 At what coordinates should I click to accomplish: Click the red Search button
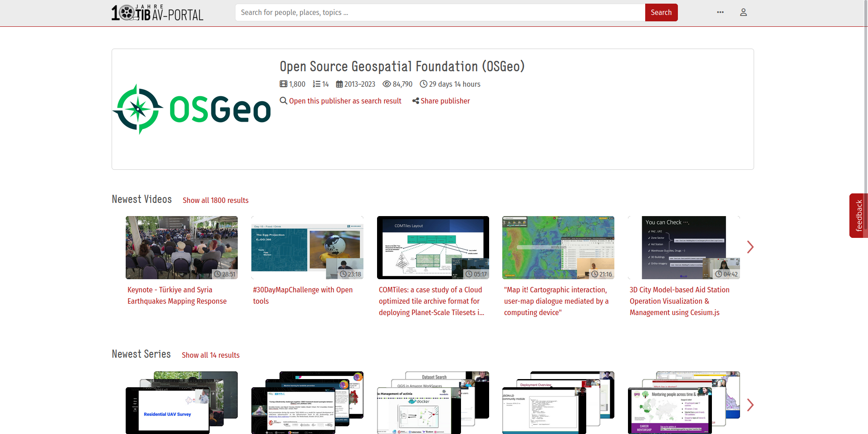pyautogui.click(x=661, y=12)
